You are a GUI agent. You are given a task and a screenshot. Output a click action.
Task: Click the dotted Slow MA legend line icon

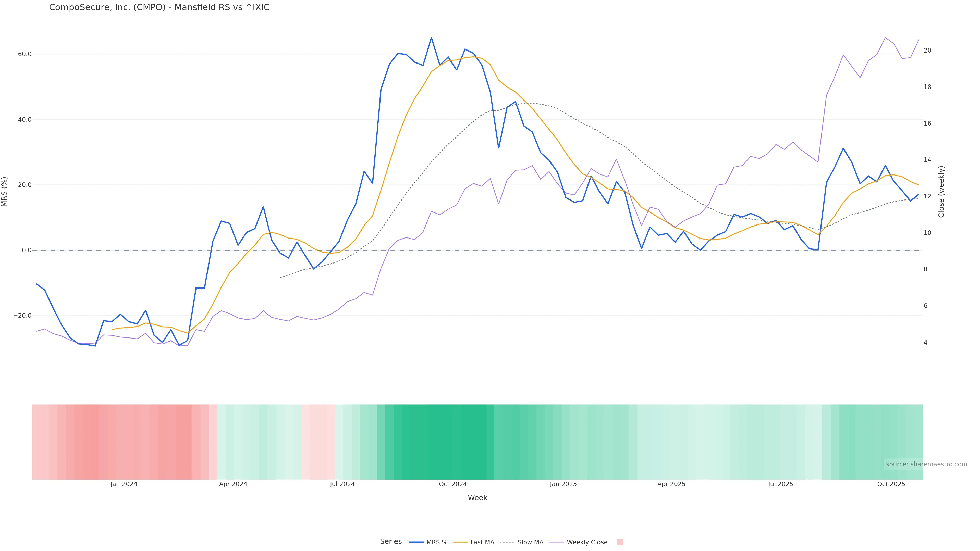507,542
